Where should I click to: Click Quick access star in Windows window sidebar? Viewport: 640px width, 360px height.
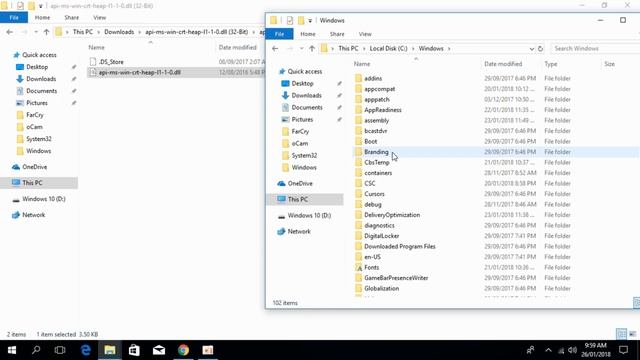tap(282, 71)
